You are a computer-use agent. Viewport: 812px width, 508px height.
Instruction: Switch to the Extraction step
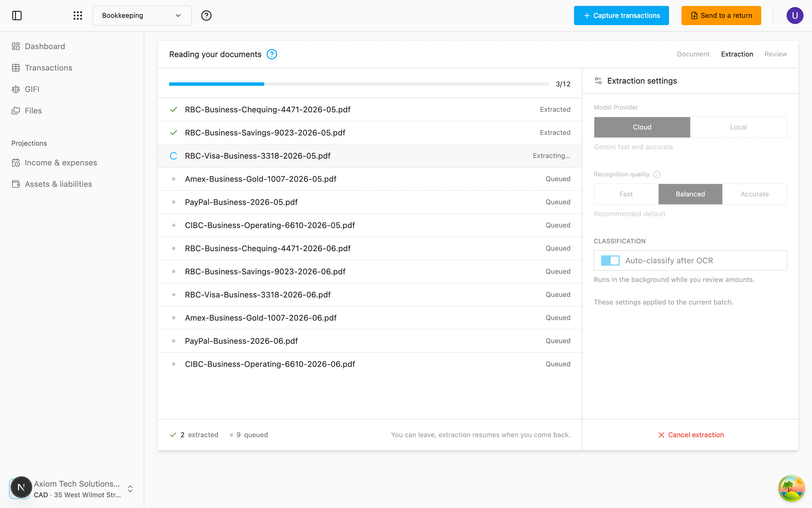[737, 54]
